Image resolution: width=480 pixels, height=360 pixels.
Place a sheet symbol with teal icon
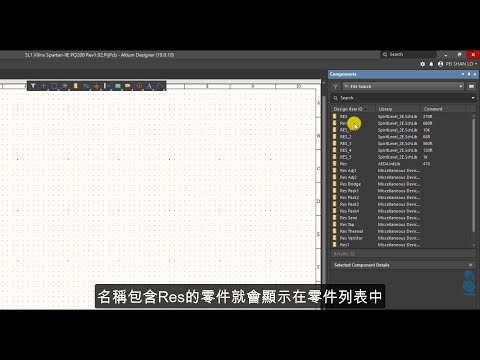118,86
